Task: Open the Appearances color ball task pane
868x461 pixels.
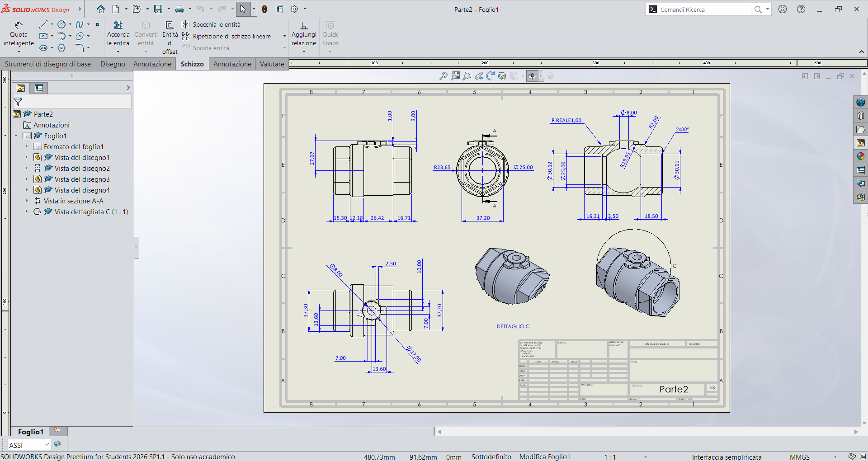Action: 860,156
